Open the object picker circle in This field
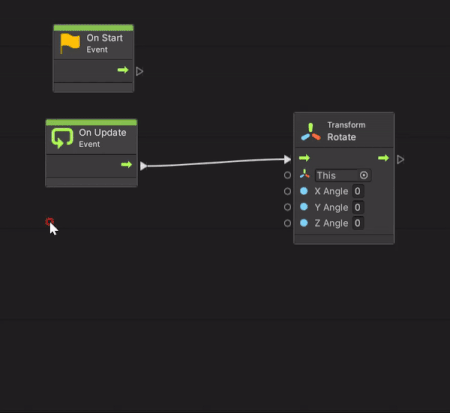This screenshot has height=413, width=450. coord(364,175)
